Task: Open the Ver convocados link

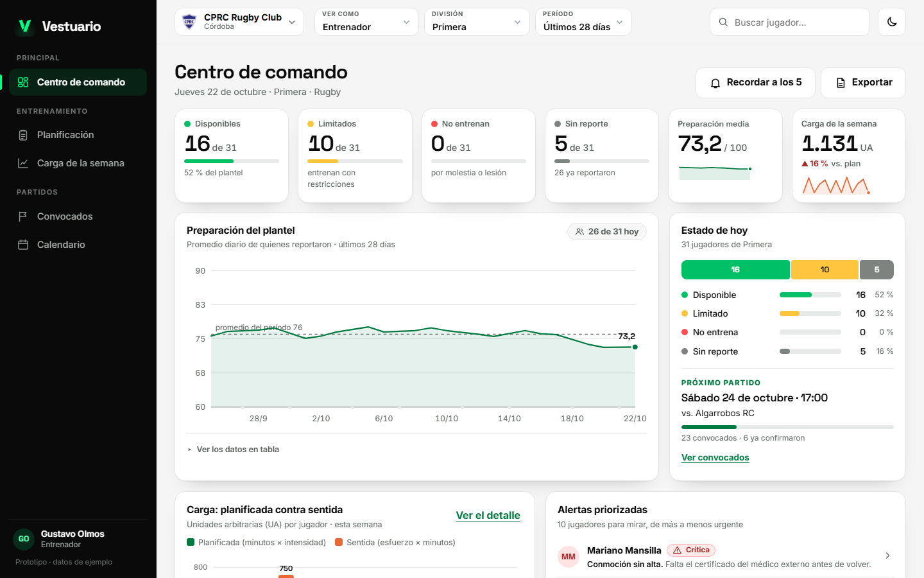Action: pyautogui.click(x=715, y=457)
